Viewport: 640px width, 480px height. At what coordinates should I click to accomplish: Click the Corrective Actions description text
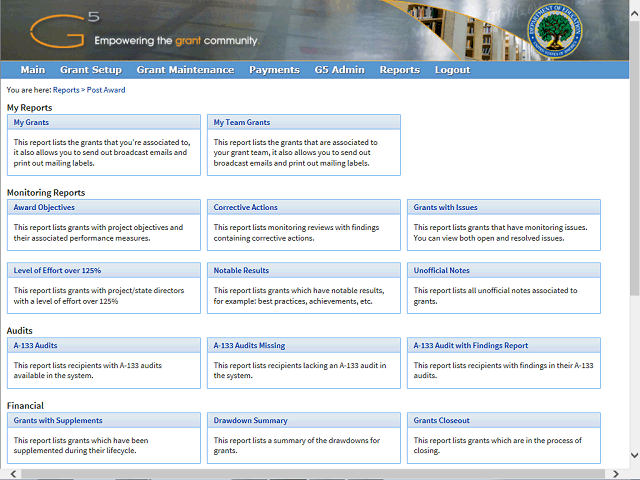coord(296,233)
